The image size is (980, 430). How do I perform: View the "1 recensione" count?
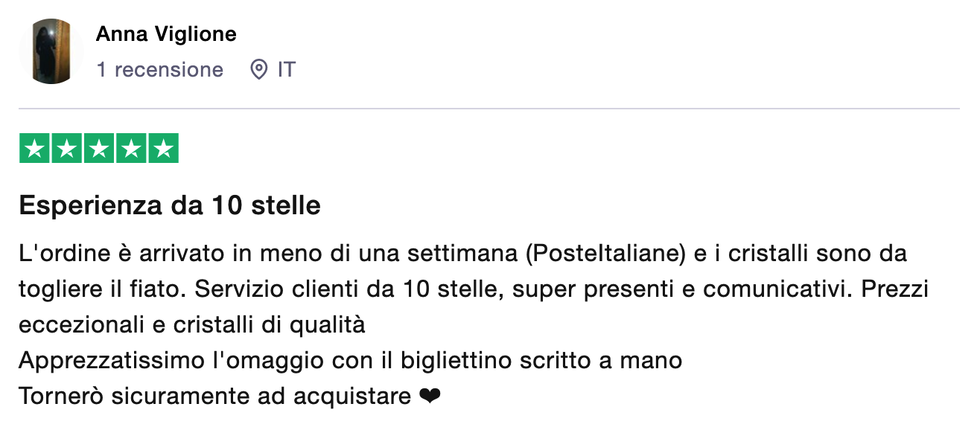[x=159, y=70]
